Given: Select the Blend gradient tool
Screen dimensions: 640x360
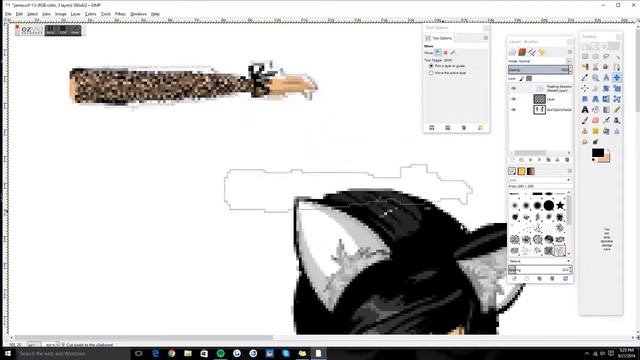Looking at the screenshot, I should click(606, 109).
